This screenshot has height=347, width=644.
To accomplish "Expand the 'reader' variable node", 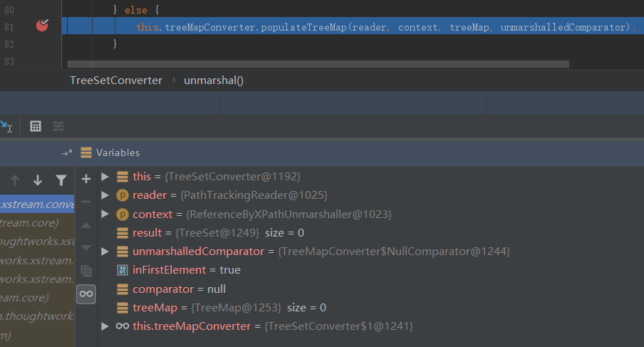I will tap(105, 195).
